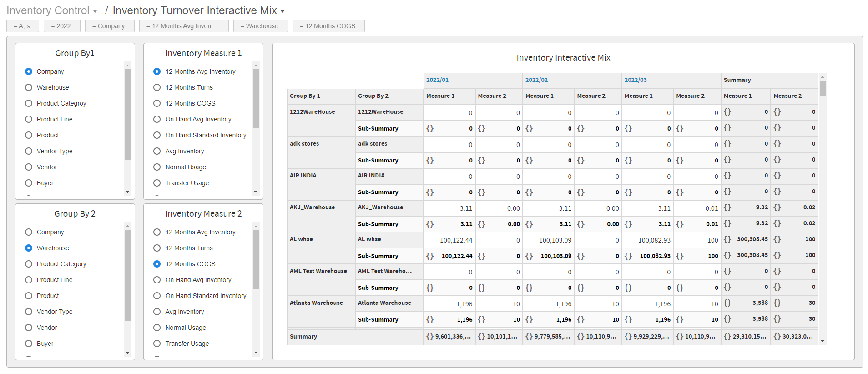The width and height of the screenshot is (868, 374).
Task: Click braces icon in AL whse Sub-Summary 2022/03 Measure 1
Action: 628,256
